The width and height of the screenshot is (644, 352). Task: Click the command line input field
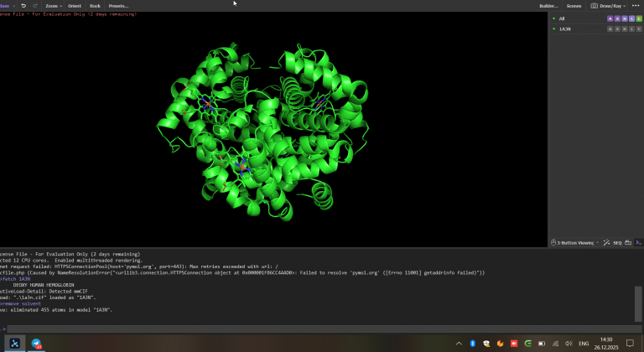coord(324,329)
